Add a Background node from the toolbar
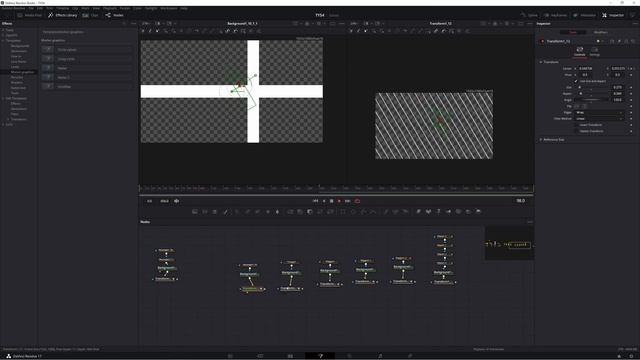Image resolution: width=640 pixels, height=360 pixels. coord(195,211)
